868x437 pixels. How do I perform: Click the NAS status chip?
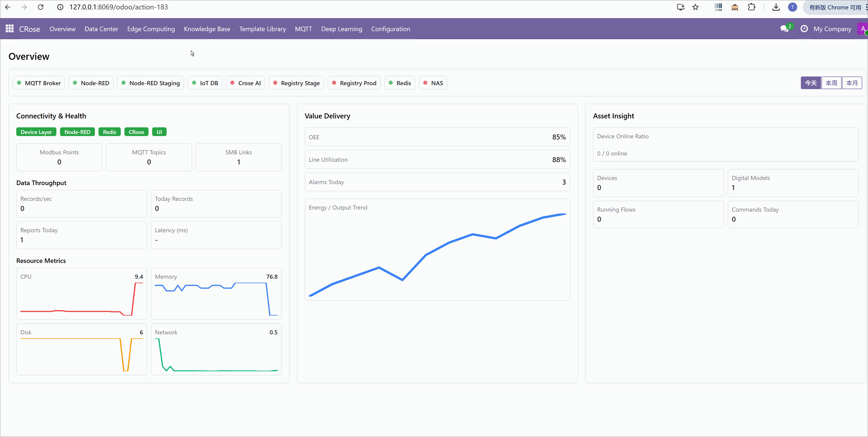(x=433, y=83)
